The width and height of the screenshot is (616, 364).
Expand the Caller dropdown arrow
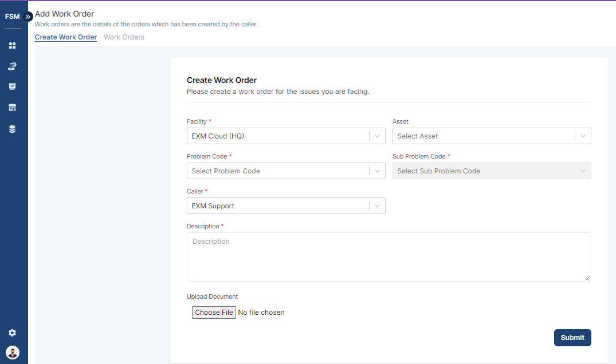click(x=377, y=206)
